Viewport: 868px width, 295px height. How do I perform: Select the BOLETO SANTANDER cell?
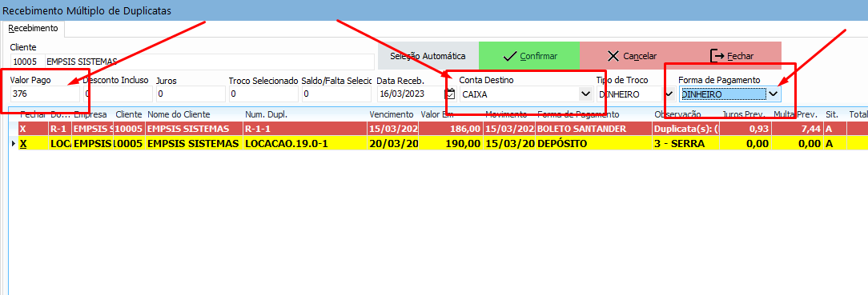[x=594, y=129]
